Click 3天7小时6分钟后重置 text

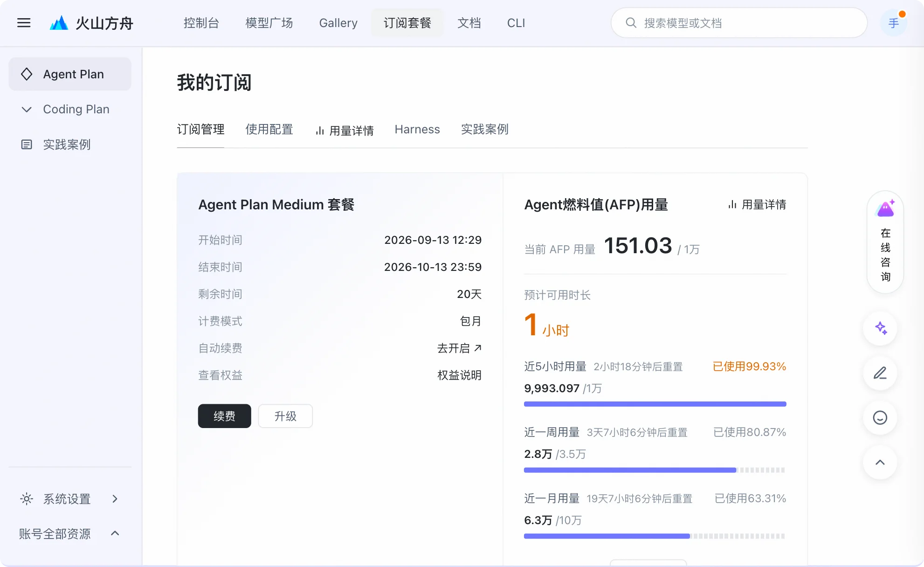point(637,433)
